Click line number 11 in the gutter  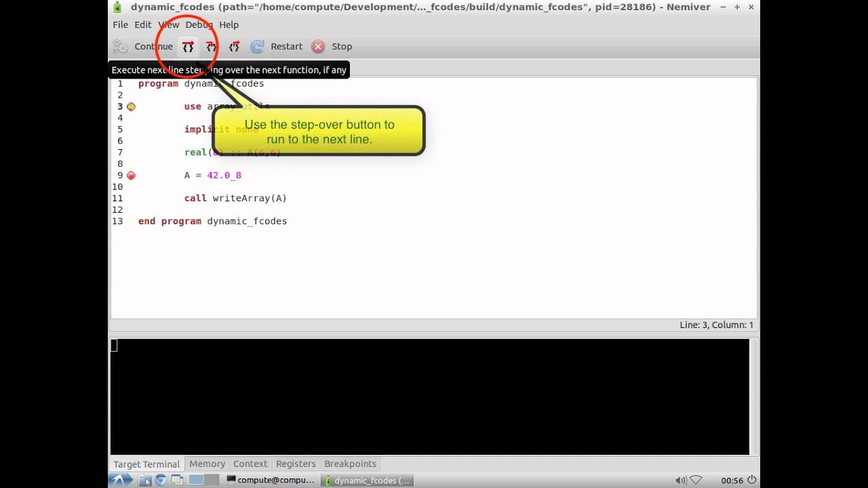click(x=118, y=199)
